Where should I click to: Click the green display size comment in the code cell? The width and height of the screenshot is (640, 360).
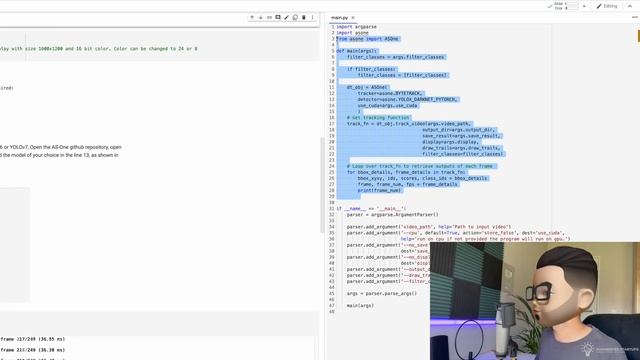coord(99,49)
